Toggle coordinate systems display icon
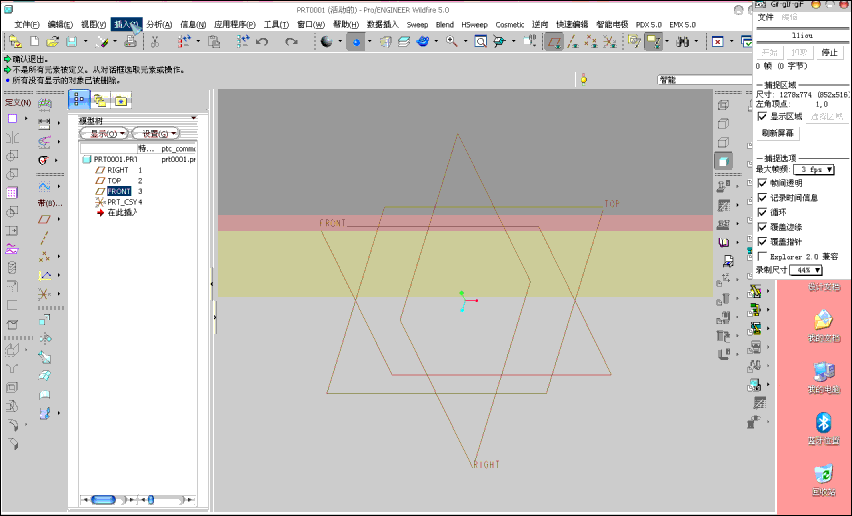This screenshot has height=516, width=852. 609,41
